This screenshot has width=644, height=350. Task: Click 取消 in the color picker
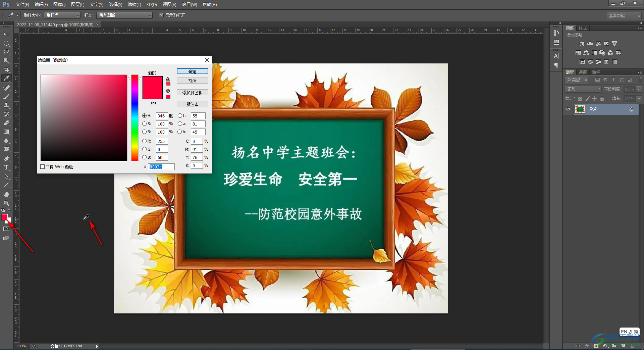click(x=193, y=81)
